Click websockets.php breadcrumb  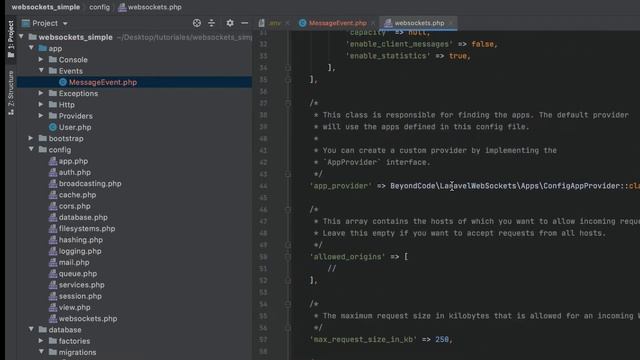tap(150, 7)
